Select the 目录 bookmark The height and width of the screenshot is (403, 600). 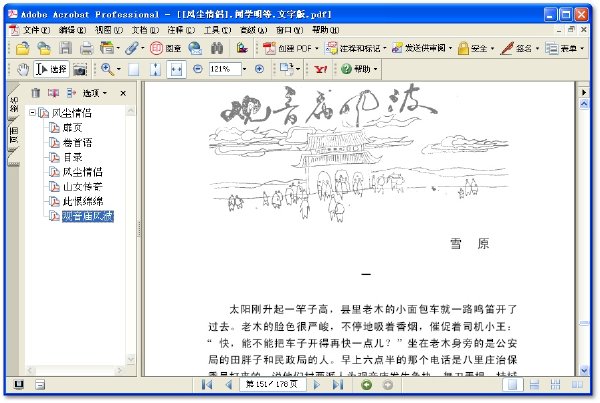click(x=72, y=157)
